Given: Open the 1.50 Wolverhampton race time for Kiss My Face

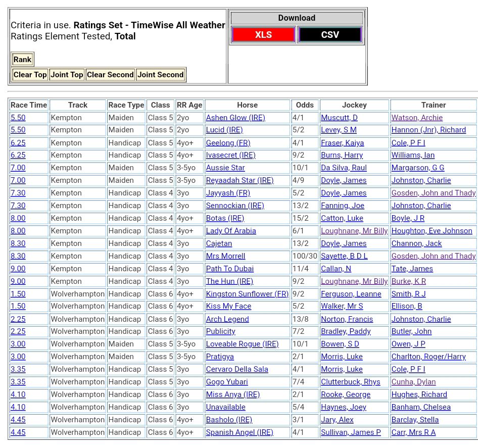Looking at the screenshot, I should 18,307.
